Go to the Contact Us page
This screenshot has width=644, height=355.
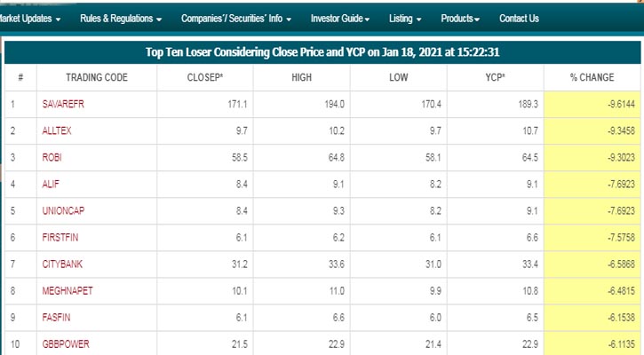coord(519,18)
